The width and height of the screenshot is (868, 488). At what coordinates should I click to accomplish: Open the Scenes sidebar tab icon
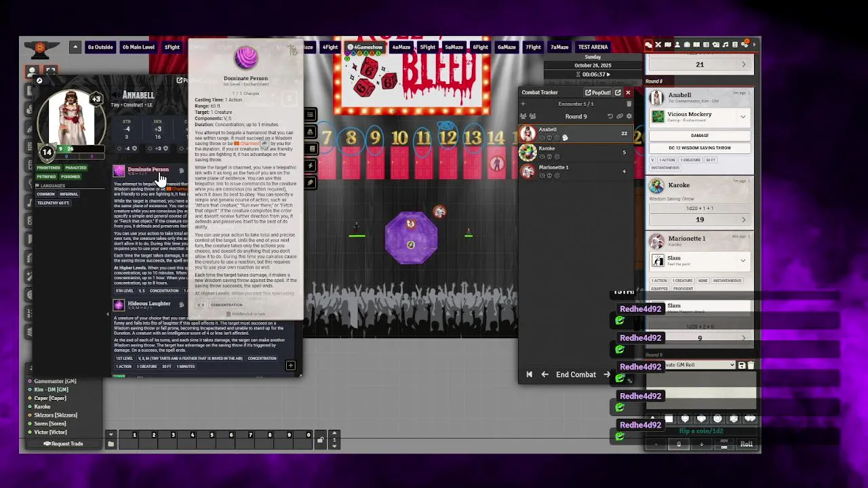(668, 45)
